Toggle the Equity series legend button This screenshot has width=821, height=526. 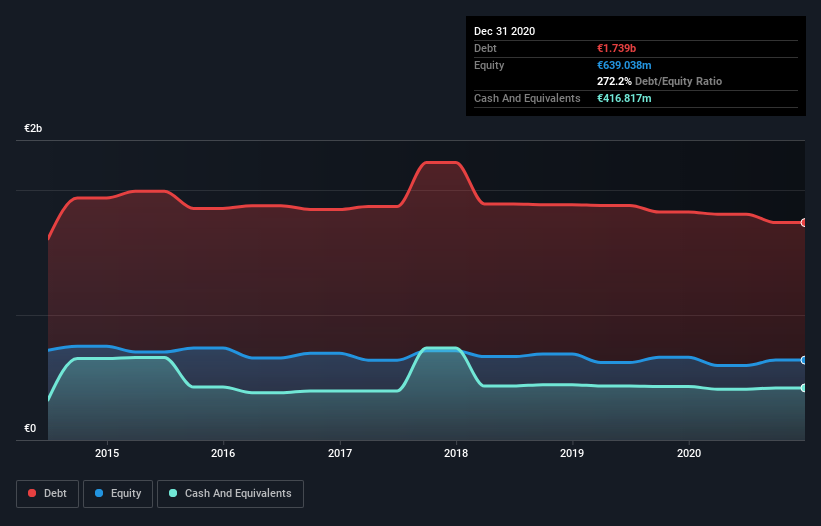(x=118, y=494)
